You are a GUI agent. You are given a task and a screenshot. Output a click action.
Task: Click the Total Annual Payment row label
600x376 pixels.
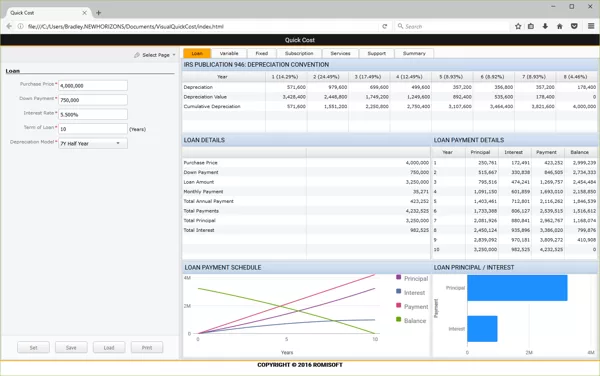coord(209,201)
